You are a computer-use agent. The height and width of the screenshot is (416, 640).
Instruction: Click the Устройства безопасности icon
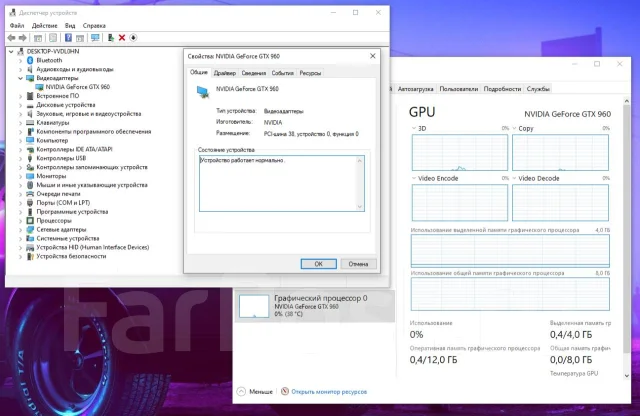click(x=30, y=256)
